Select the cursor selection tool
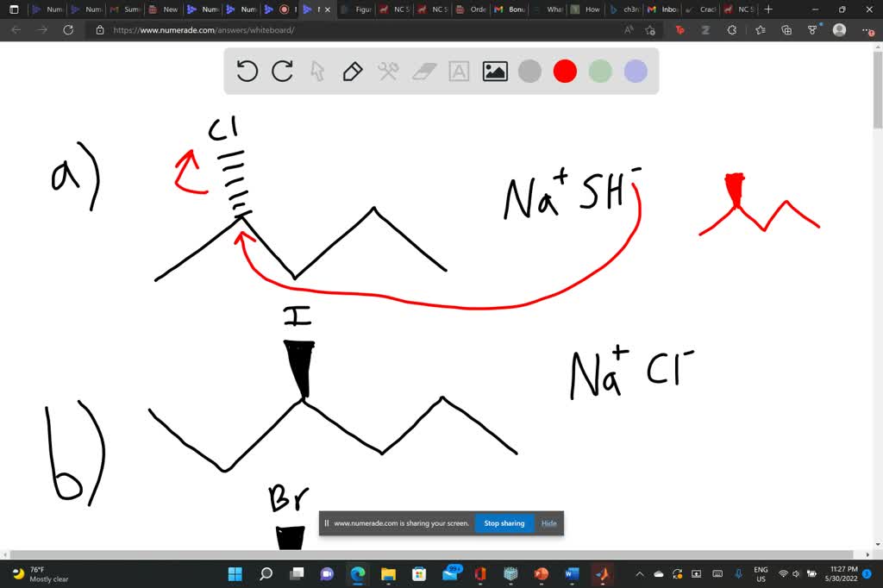This screenshot has height=588, width=883. (317, 72)
